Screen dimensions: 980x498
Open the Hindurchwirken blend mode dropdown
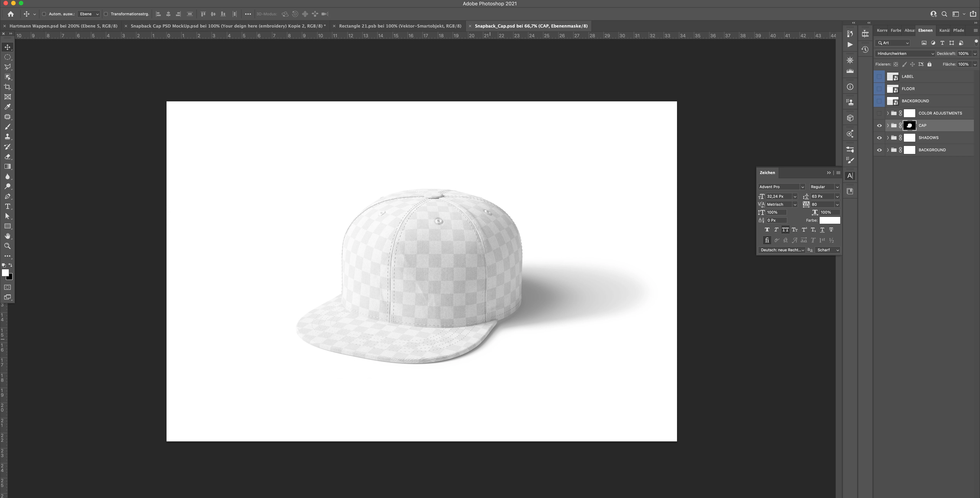click(x=905, y=54)
